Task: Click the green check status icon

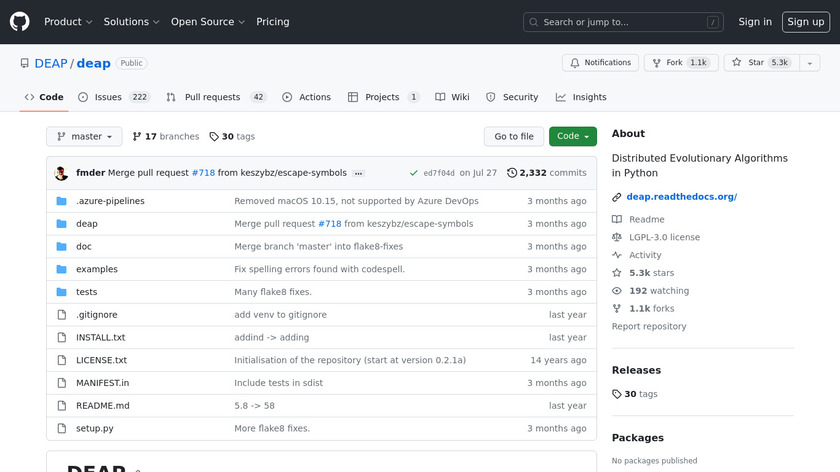Action: click(413, 173)
